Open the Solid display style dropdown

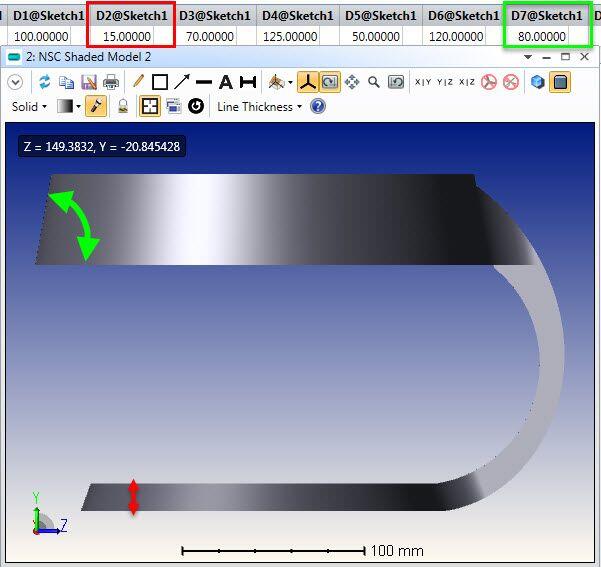pos(29,107)
